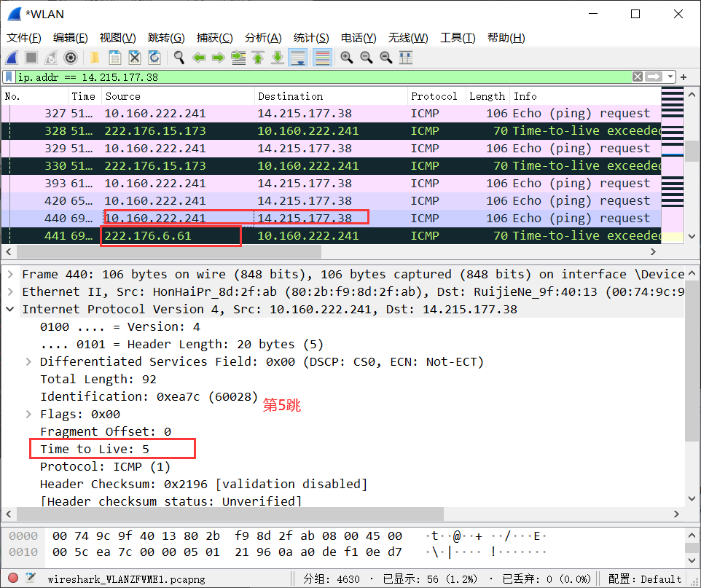
Task: Open the filter history dropdown
Action: coord(670,77)
